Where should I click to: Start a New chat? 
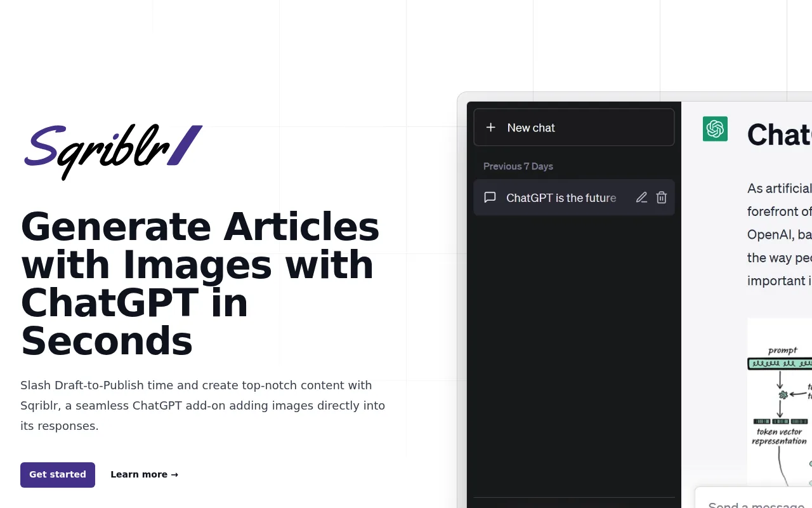574,128
